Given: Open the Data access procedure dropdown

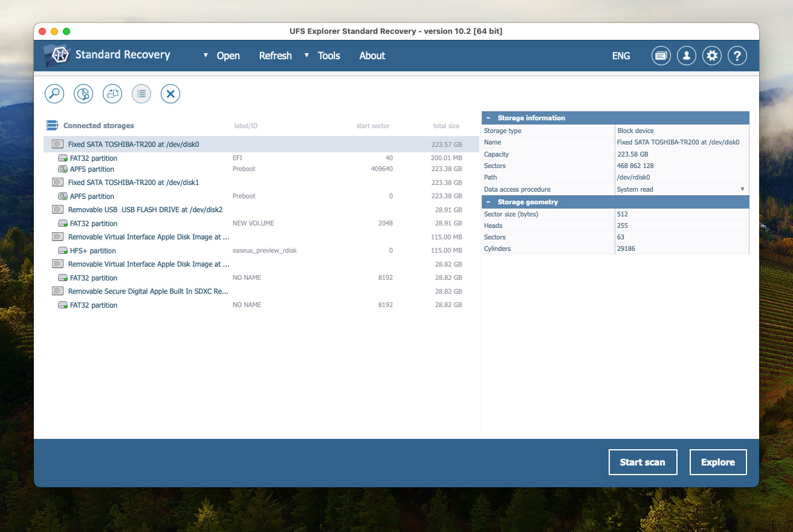Looking at the screenshot, I should [742, 189].
